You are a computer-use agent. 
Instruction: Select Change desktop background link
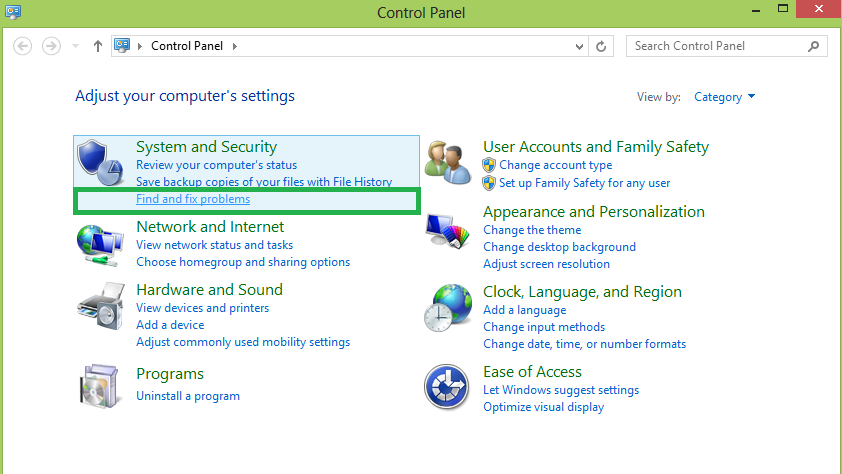[x=560, y=247]
